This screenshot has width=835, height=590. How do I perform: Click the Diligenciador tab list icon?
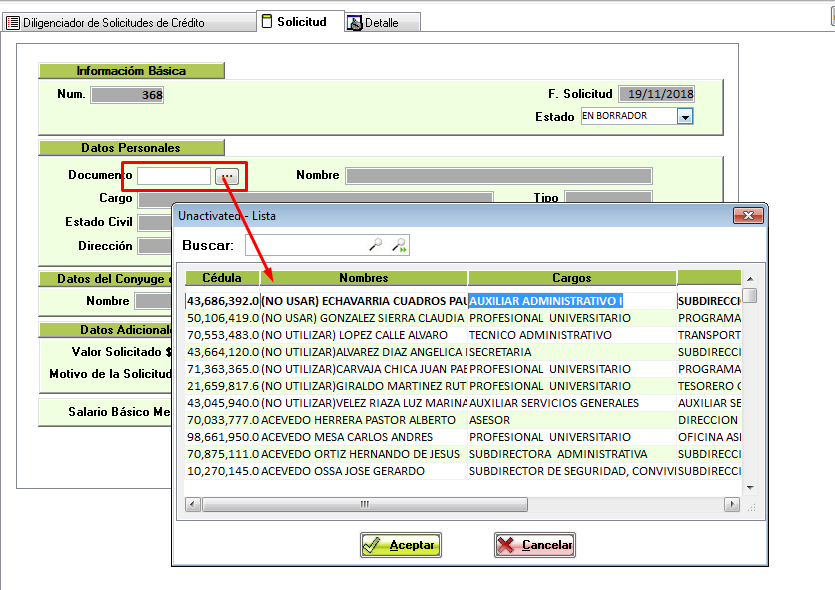point(13,23)
